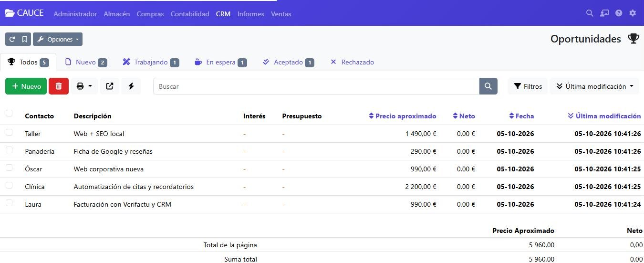Select 'Automatización de citas y recordatorios' description
Viewport: 644px width, 263px height.
click(134, 187)
